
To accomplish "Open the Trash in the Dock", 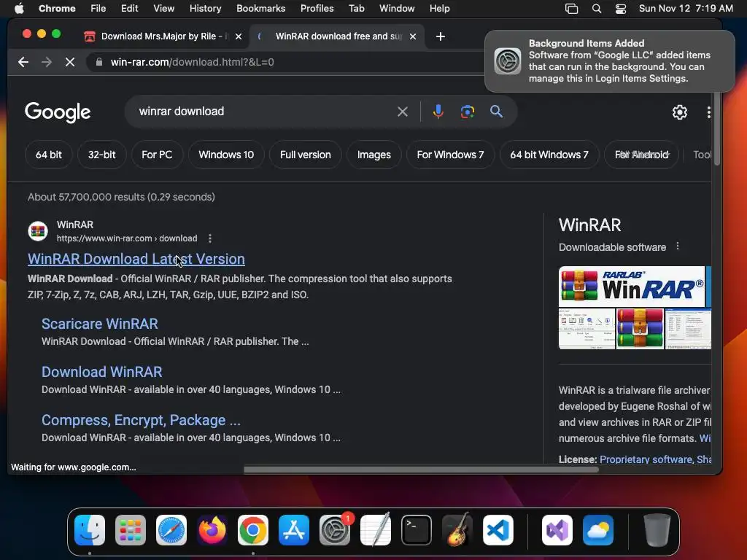I will (657, 529).
